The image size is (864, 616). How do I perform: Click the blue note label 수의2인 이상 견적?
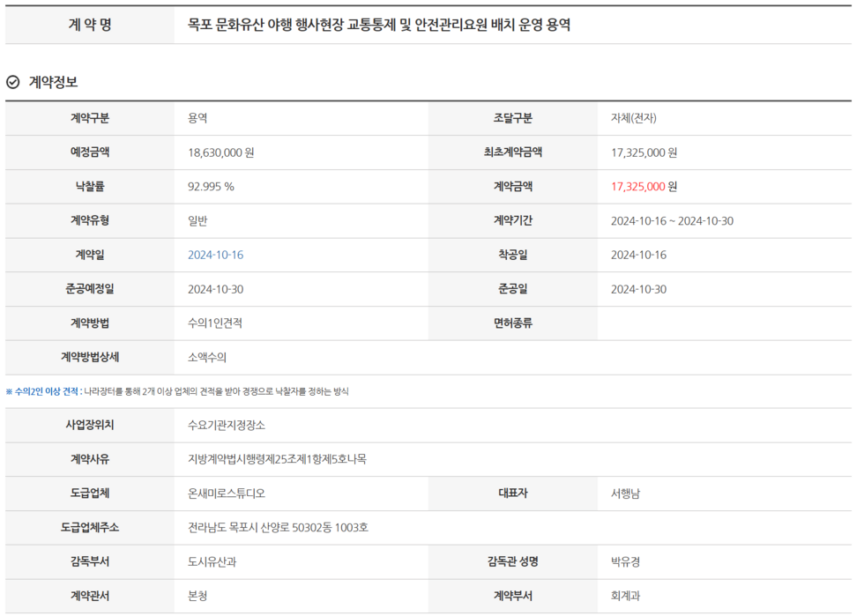pos(46,391)
